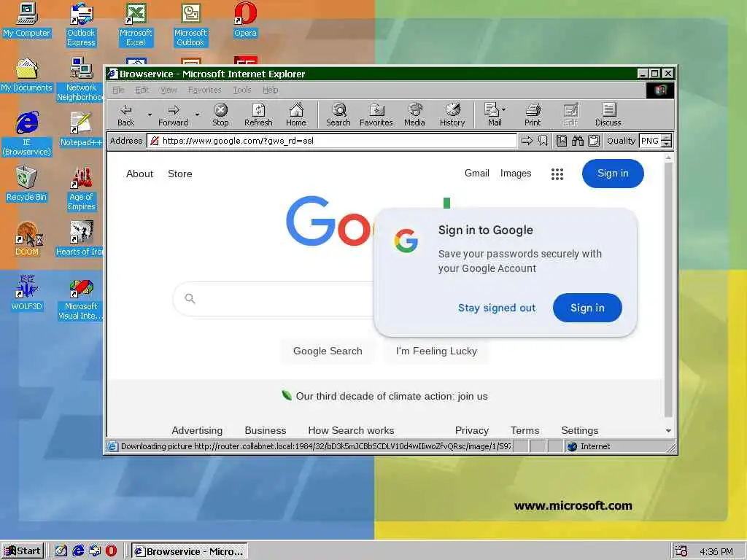Select the Outlook Express desktop icon
The image size is (747, 560).
(x=81, y=25)
